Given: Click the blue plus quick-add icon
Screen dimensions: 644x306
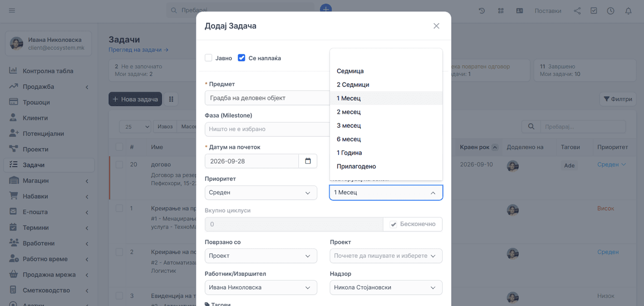Looking at the screenshot, I should (x=326, y=9).
